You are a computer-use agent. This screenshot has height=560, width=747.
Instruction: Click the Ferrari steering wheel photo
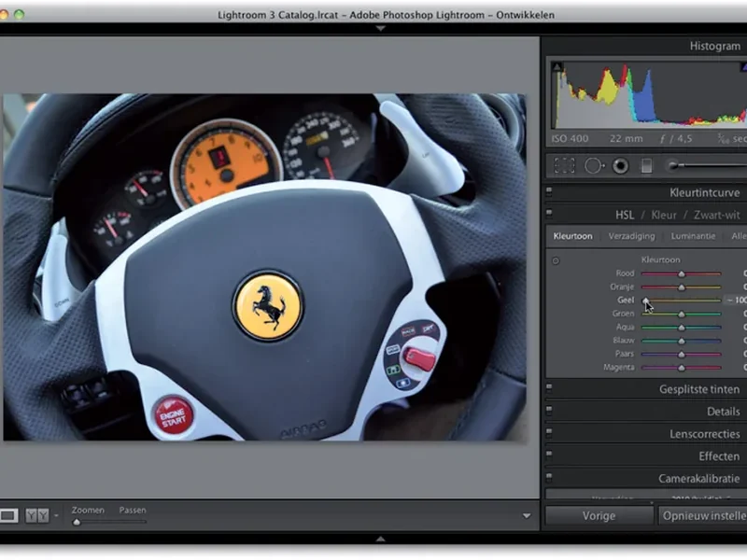coord(265,267)
